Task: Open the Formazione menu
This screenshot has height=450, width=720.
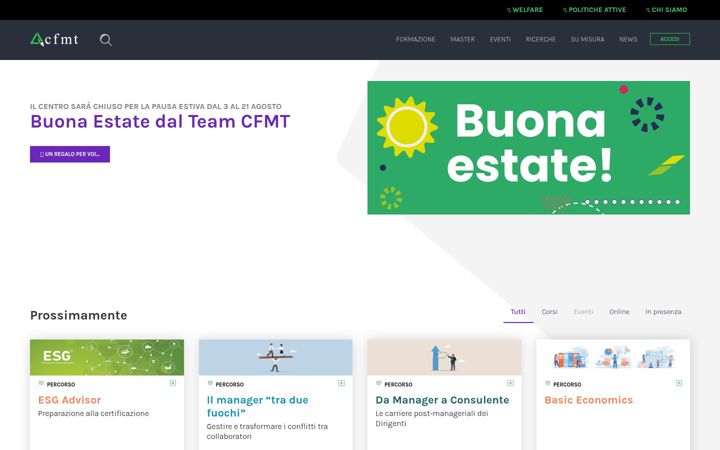Action: tap(416, 39)
